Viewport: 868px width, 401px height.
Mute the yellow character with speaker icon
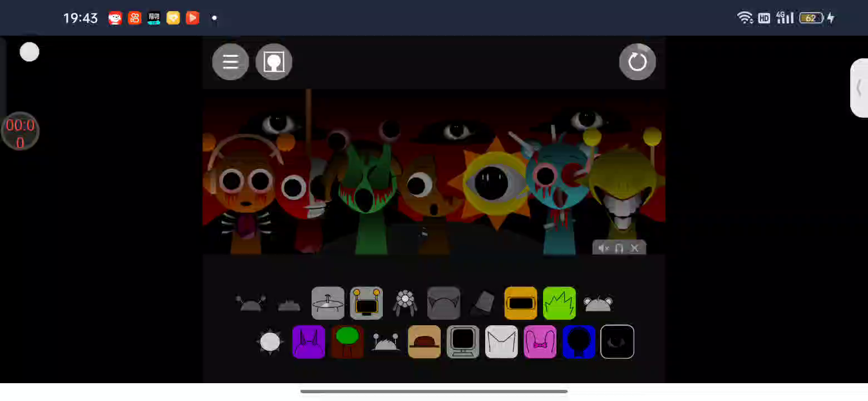(604, 248)
